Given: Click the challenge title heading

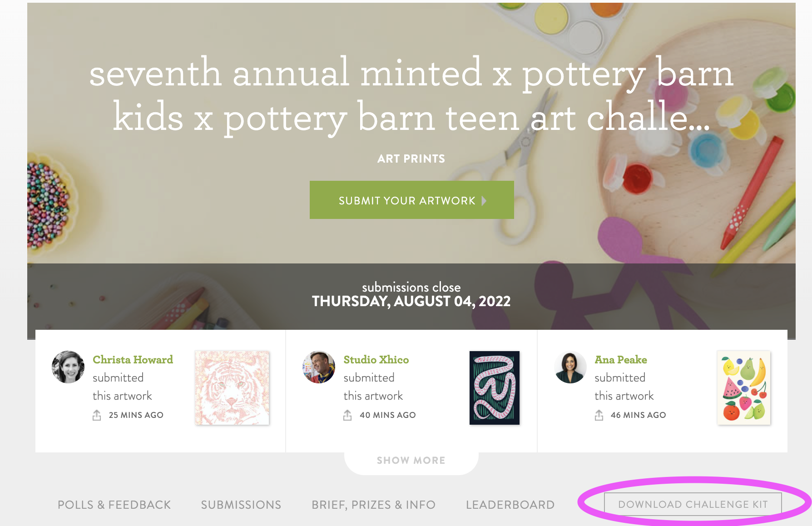Looking at the screenshot, I should coord(411,95).
